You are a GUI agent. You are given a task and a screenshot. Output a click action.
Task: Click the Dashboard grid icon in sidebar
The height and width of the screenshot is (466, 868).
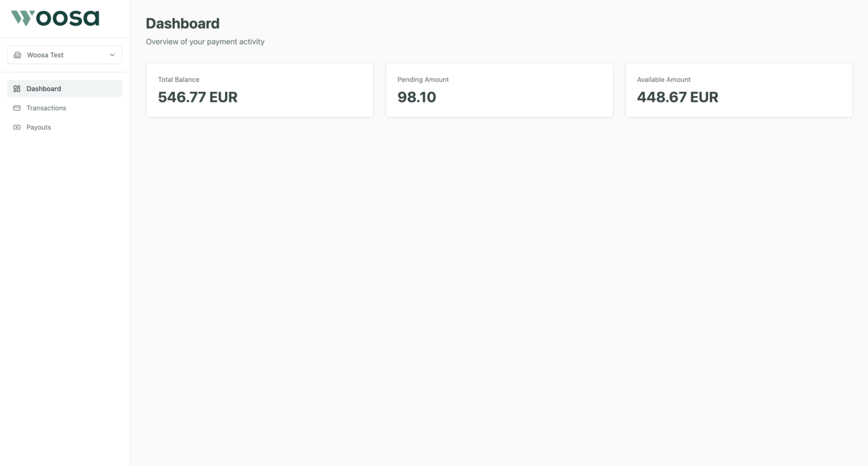[17, 89]
